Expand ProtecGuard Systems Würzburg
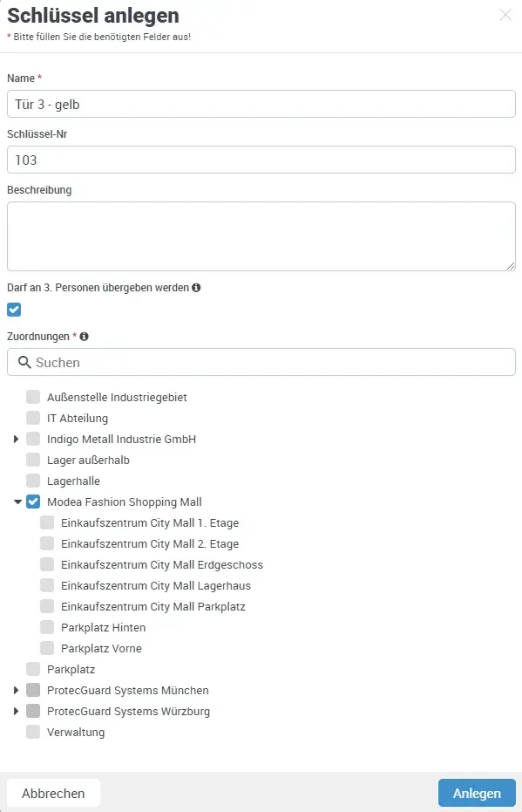This screenshot has height=812, width=522. (x=17, y=711)
